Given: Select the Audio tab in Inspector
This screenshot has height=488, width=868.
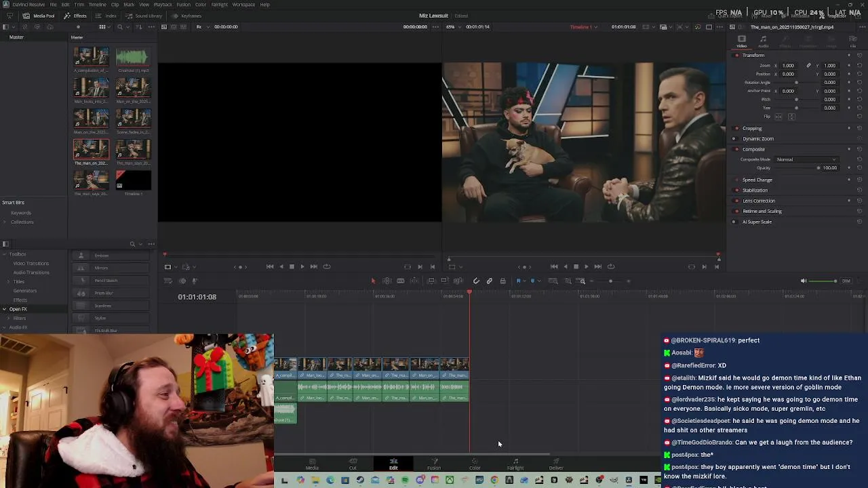Looking at the screenshot, I should (764, 42).
